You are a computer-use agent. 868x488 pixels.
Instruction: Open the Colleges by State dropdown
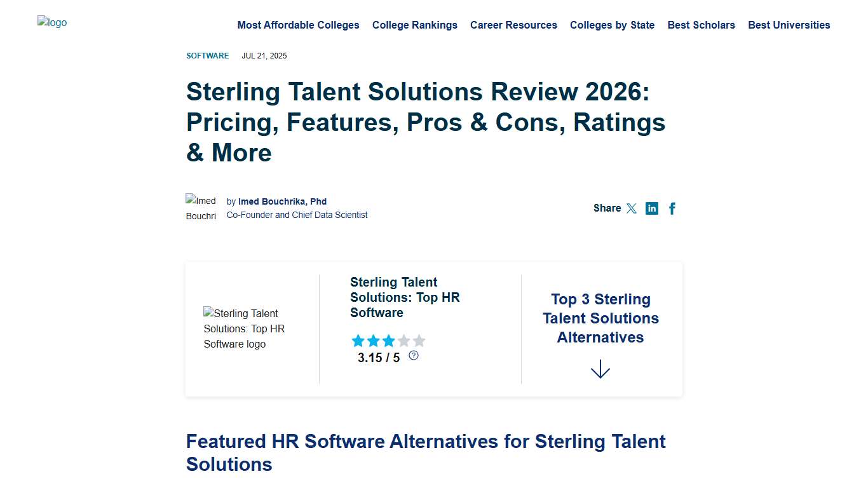coord(612,25)
